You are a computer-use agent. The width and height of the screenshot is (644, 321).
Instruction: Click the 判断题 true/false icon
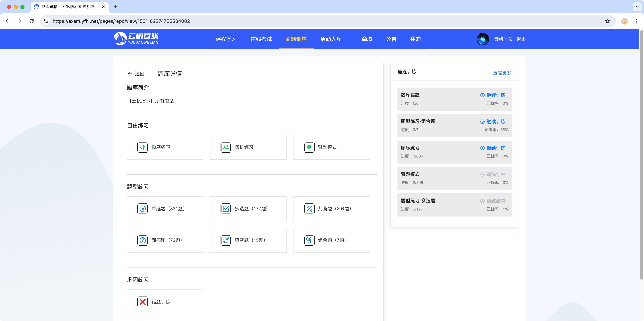[x=309, y=209]
